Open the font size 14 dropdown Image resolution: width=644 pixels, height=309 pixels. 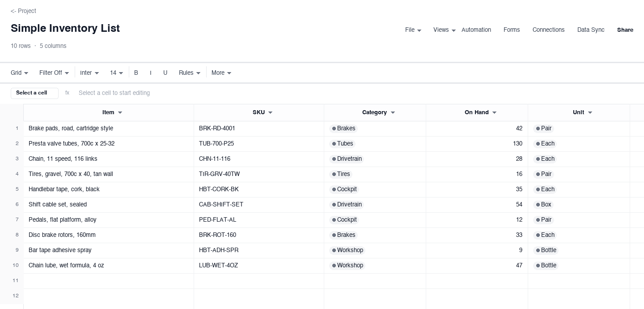pyautogui.click(x=117, y=73)
